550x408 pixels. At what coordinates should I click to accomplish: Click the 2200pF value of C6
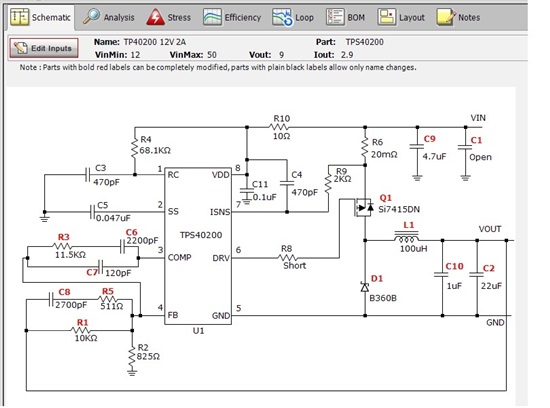click(x=142, y=241)
